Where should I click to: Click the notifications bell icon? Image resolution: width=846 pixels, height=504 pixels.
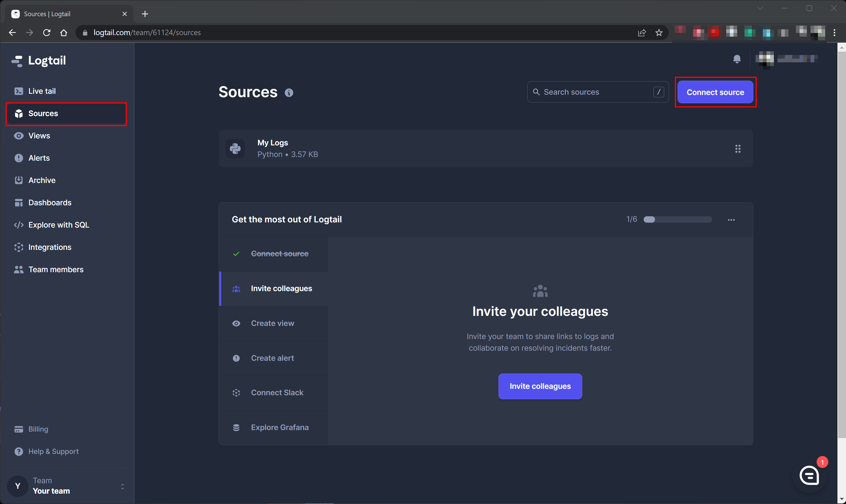click(x=737, y=59)
